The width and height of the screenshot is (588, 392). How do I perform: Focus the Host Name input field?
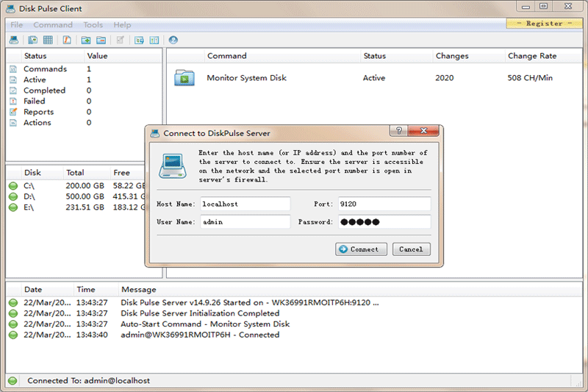point(245,204)
